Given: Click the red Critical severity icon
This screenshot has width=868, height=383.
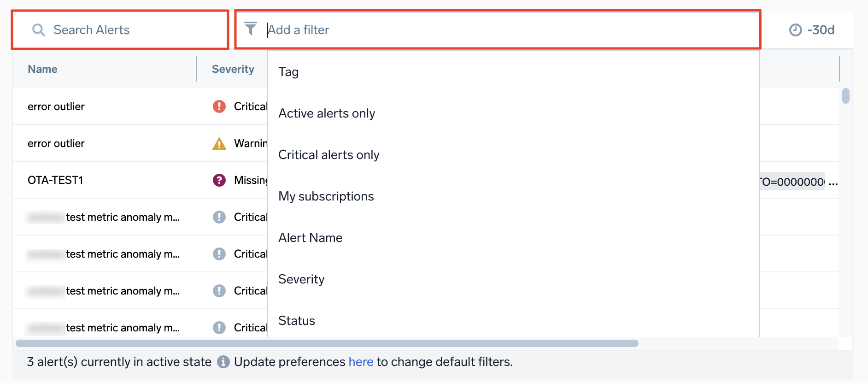Looking at the screenshot, I should coord(219,106).
